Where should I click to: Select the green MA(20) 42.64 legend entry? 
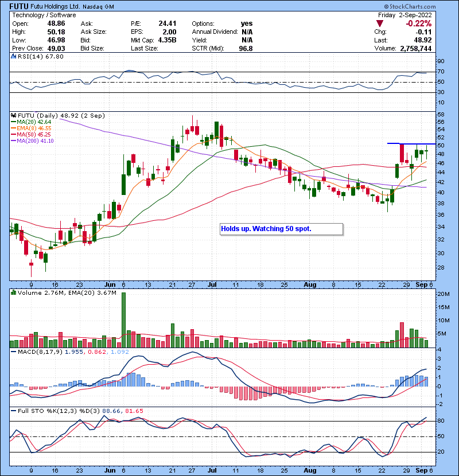31,122
